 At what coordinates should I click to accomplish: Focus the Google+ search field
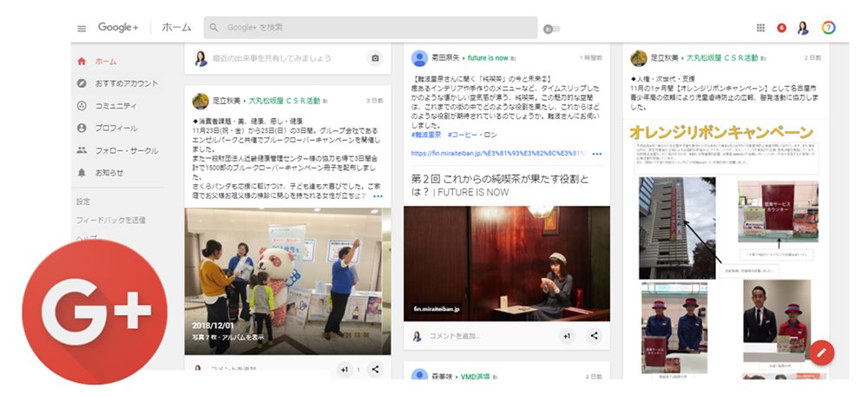tap(371, 27)
